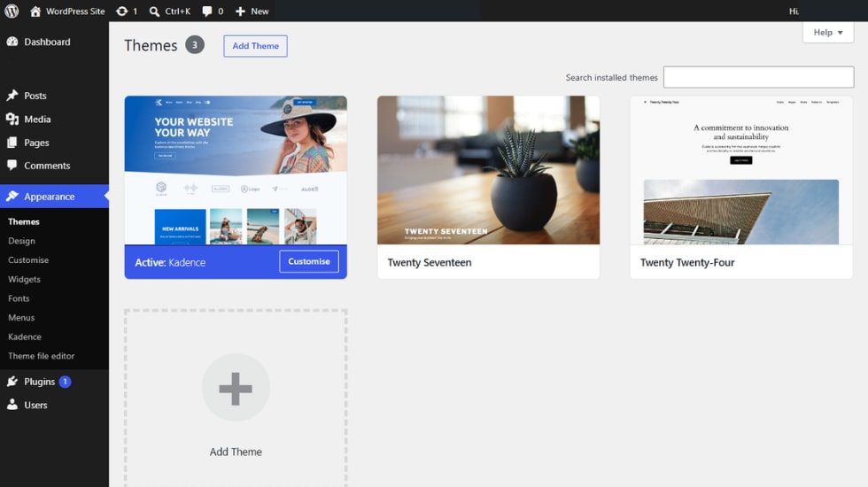Open the Media menu label
The height and width of the screenshot is (487, 868).
coord(37,119)
